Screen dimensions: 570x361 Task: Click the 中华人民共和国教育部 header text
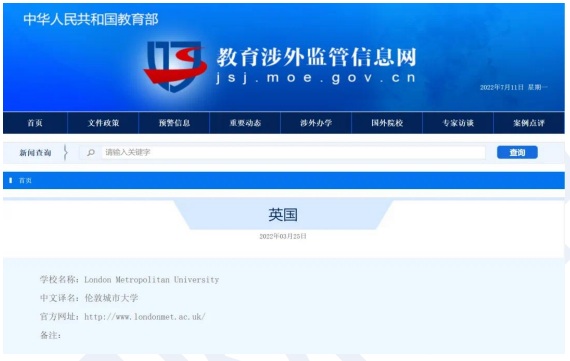point(91,19)
